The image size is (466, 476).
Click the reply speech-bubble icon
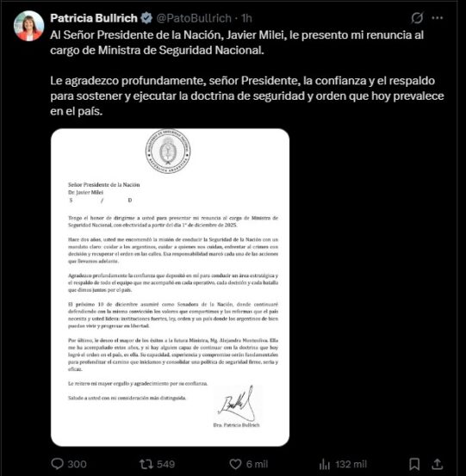coord(57,464)
